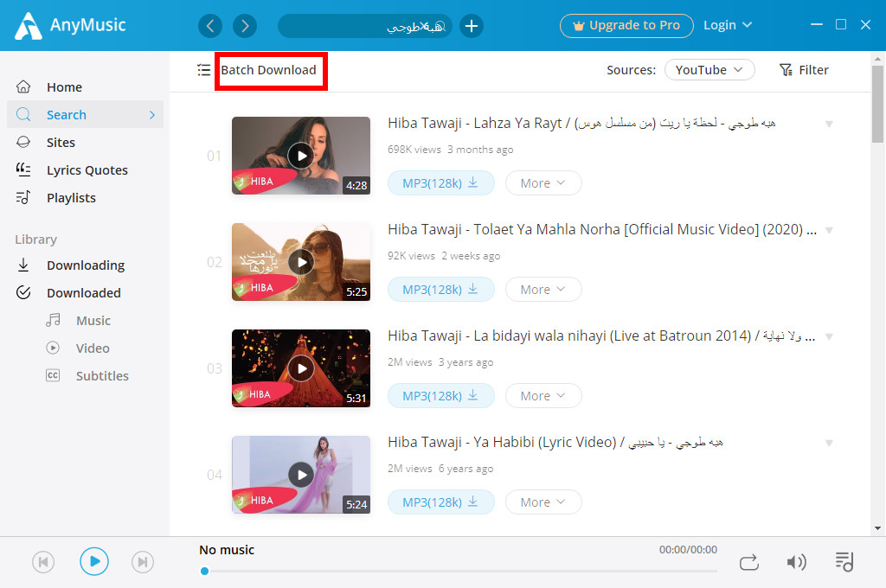The width and height of the screenshot is (886, 588).
Task: Open the Downloaded library list
Action: tap(86, 292)
